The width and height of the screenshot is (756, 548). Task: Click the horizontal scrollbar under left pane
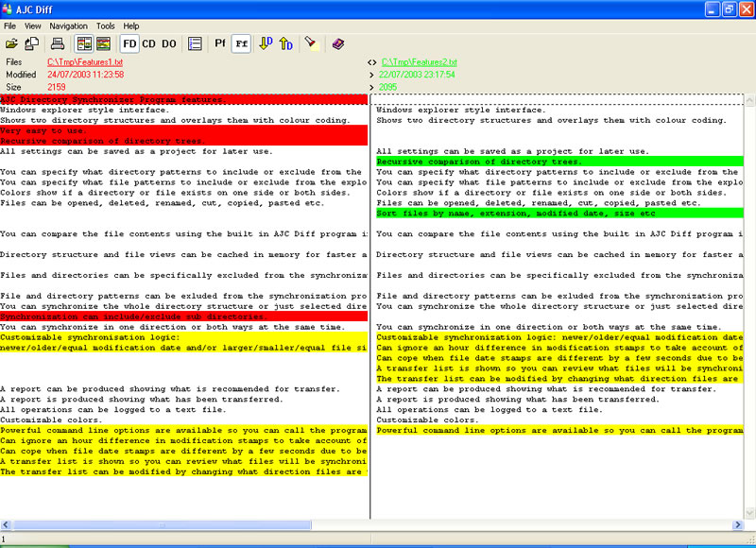click(184, 524)
